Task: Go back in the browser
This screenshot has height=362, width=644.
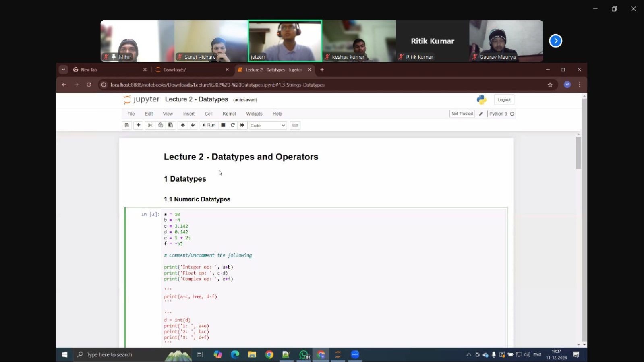Action: click(64, 85)
